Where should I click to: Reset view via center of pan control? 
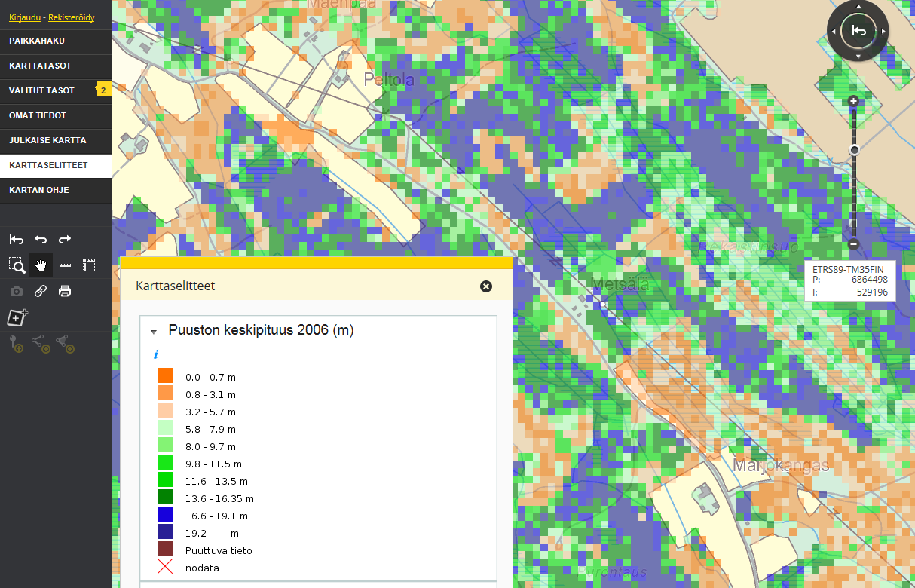(x=858, y=31)
